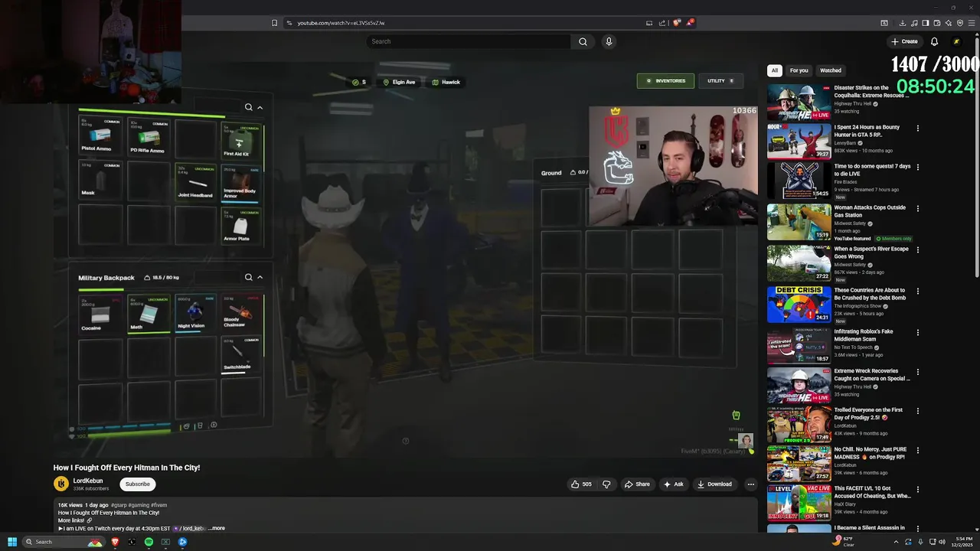Show hidden system tray icons
Screen dimensions: 980x551
pyautogui.click(x=896, y=542)
